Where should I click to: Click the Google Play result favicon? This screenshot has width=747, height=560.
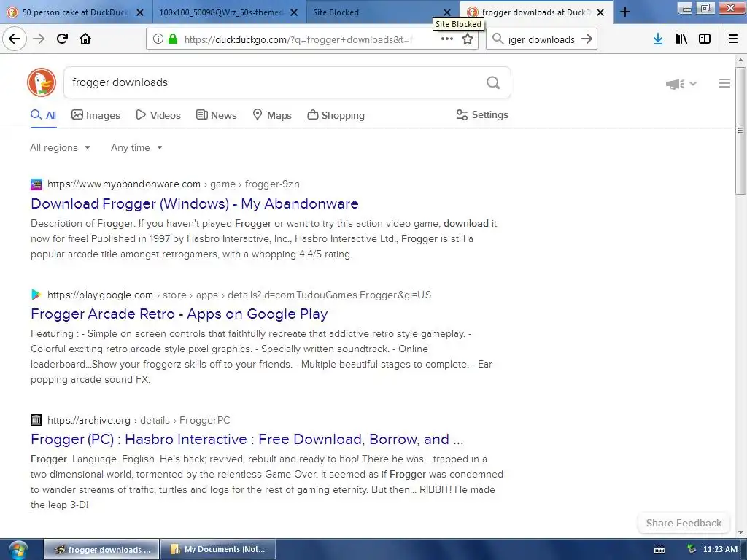pos(36,295)
